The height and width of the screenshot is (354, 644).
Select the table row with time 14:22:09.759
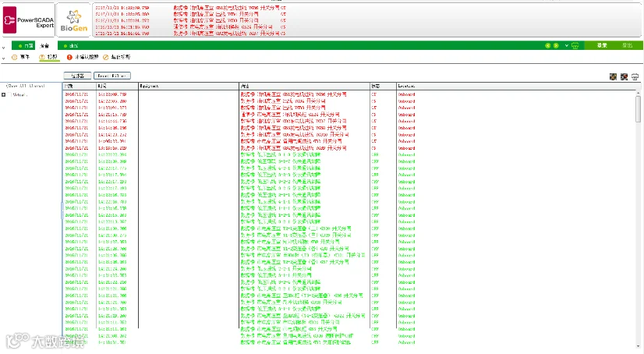pos(349,94)
